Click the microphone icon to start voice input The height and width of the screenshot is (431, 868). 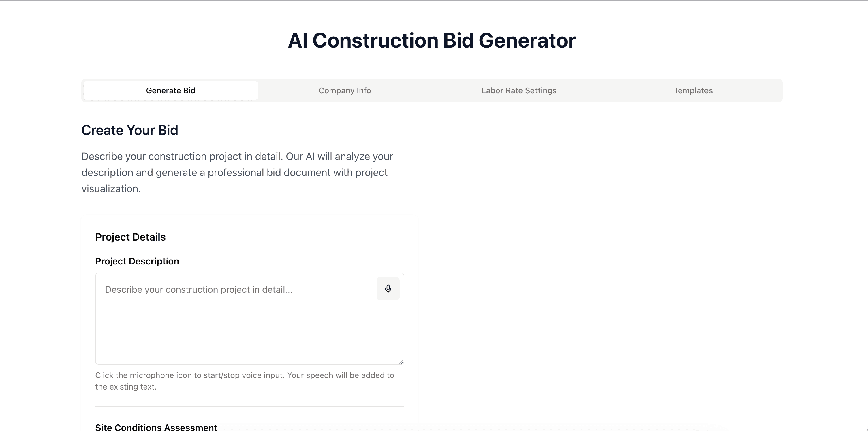click(x=388, y=289)
